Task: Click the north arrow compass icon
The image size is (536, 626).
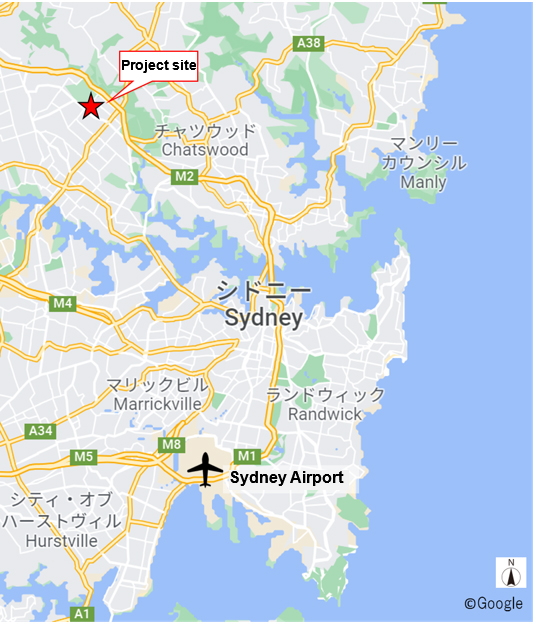Action: coord(511,573)
